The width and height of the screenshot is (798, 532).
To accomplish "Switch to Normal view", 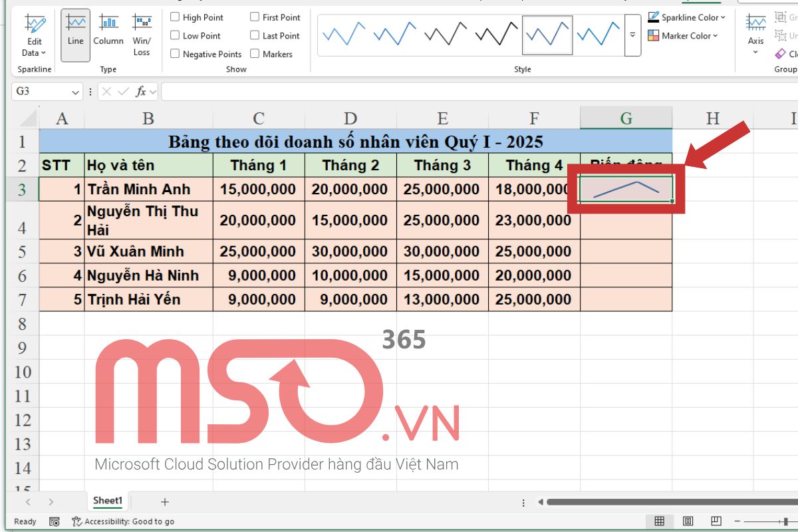I will (659, 521).
